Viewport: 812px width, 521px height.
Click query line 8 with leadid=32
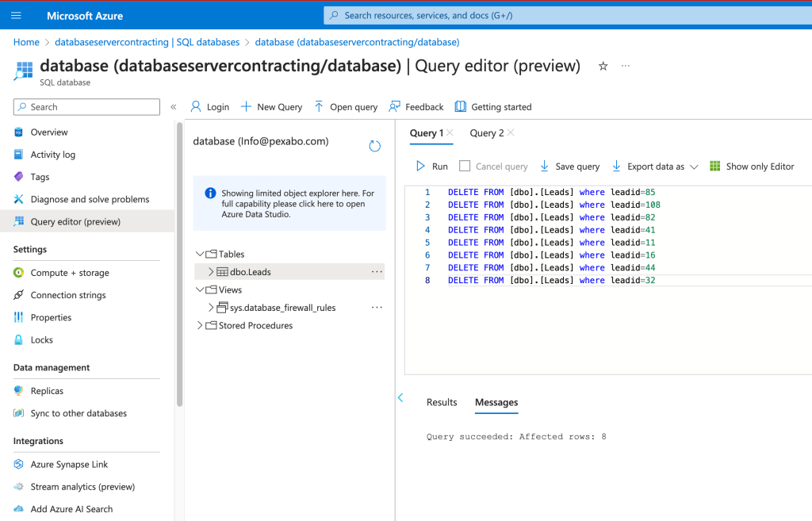tap(552, 280)
